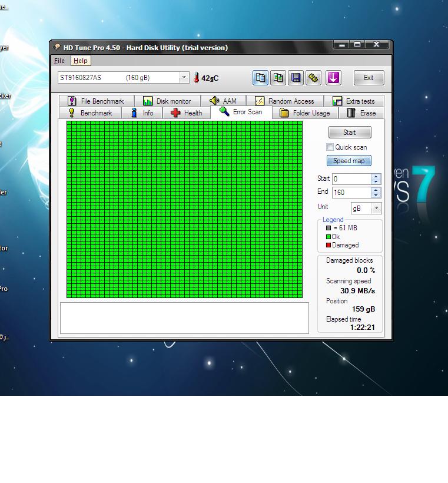Switch to the Folder Usage tab
The width and height of the screenshot is (448, 483).
(305, 113)
